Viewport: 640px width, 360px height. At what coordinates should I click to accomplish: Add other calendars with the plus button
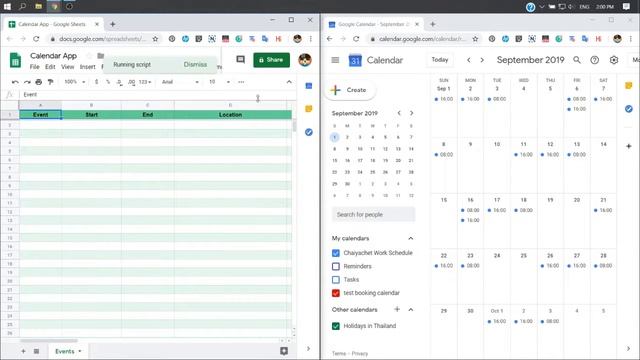[x=397, y=309]
